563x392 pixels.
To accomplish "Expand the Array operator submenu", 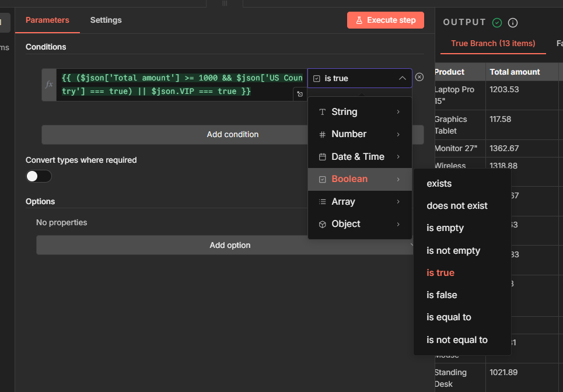I will [x=359, y=202].
